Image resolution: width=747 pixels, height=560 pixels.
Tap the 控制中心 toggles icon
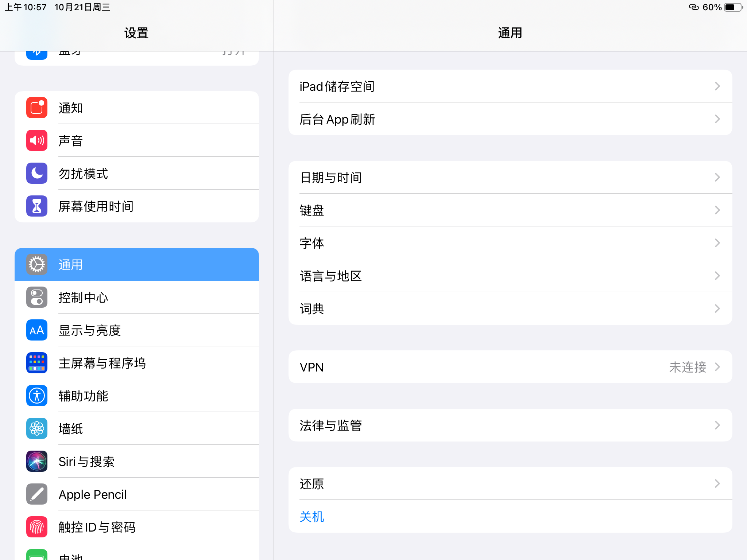(x=37, y=297)
